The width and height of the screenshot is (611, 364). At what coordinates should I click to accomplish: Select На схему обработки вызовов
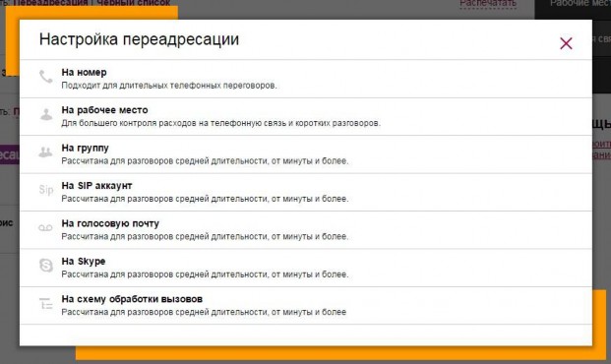pyautogui.click(x=306, y=306)
